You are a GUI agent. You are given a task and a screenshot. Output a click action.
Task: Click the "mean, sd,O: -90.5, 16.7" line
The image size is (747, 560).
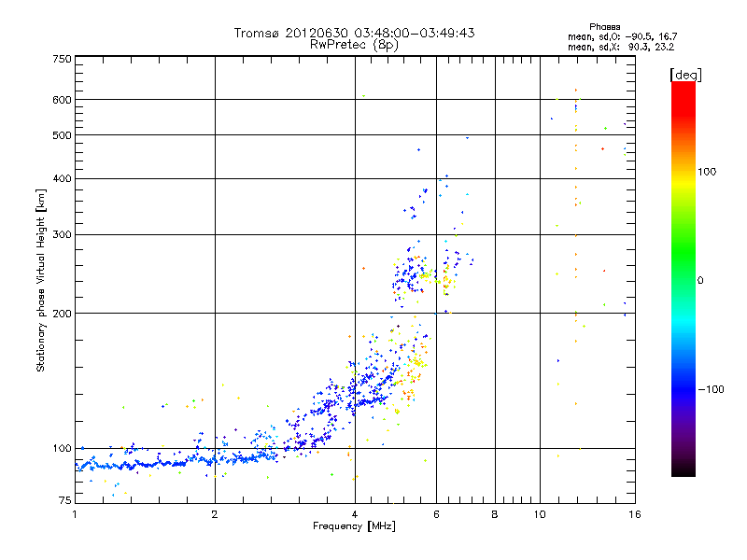point(622,36)
